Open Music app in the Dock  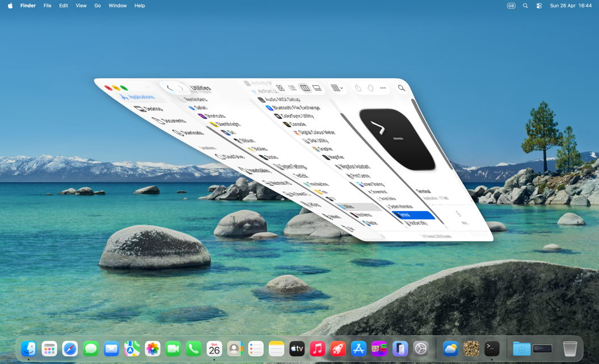coord(318,349)
